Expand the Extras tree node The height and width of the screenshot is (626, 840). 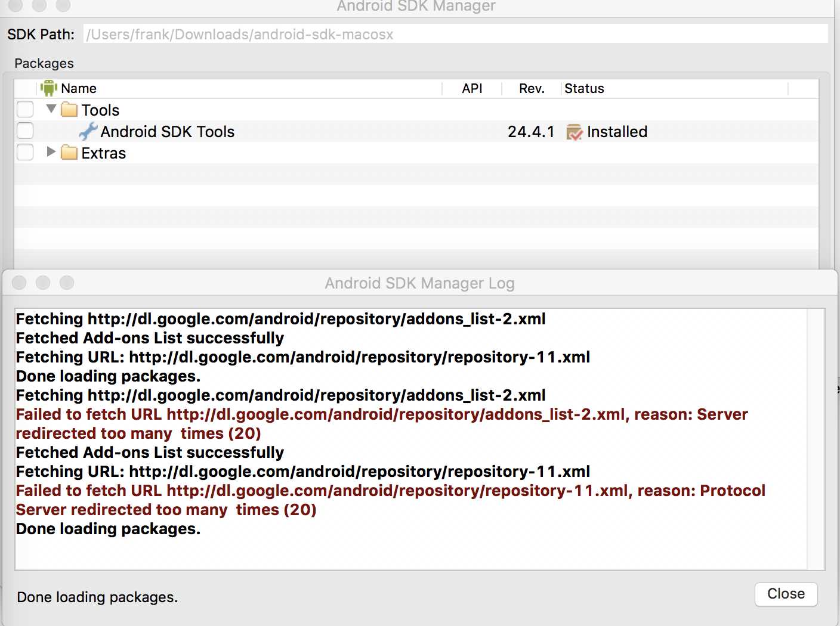[x=51, y=151]
